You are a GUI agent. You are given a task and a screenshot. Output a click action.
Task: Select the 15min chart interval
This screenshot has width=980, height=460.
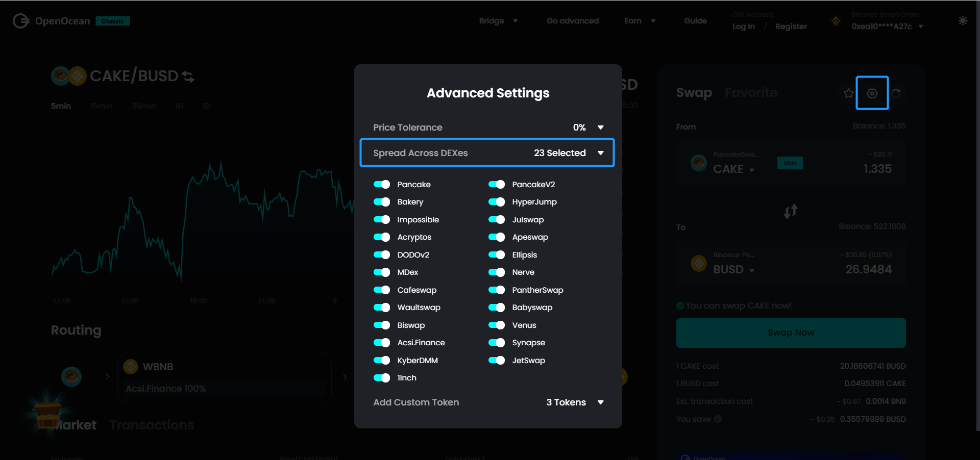(x=101, y=106)
